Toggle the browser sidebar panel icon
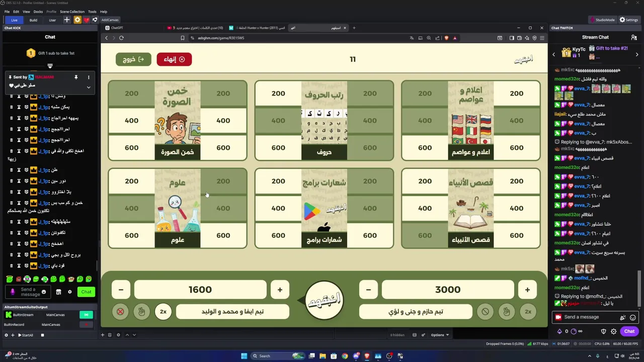The image size is (644, 362). 512,38
